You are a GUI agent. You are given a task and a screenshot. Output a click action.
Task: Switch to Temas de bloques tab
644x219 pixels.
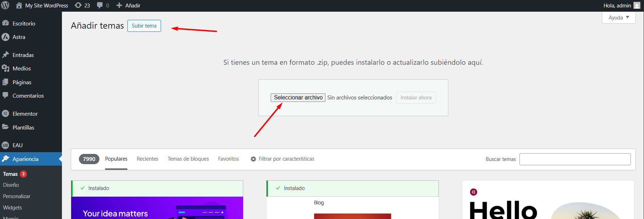(x=188, y=159)
